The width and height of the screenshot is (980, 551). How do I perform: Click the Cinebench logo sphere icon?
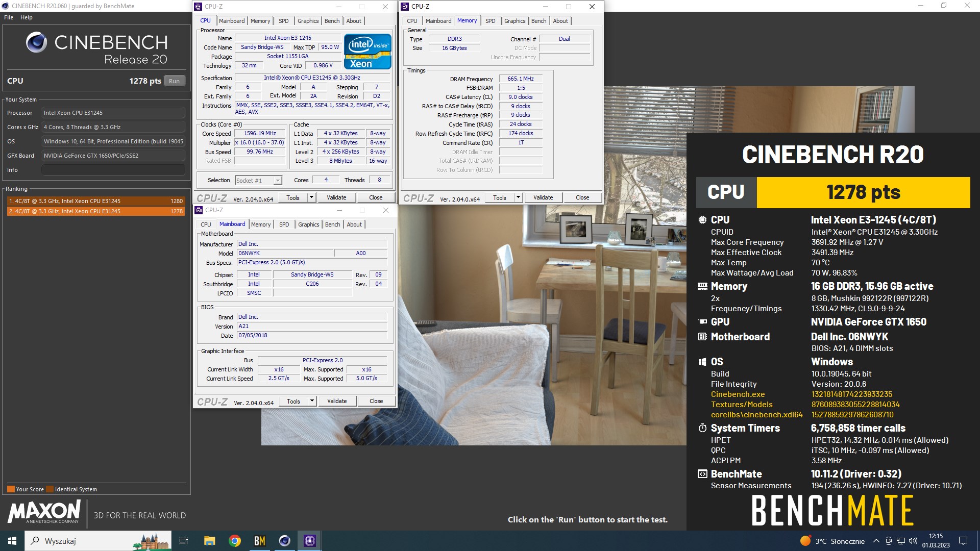(37, 42)
